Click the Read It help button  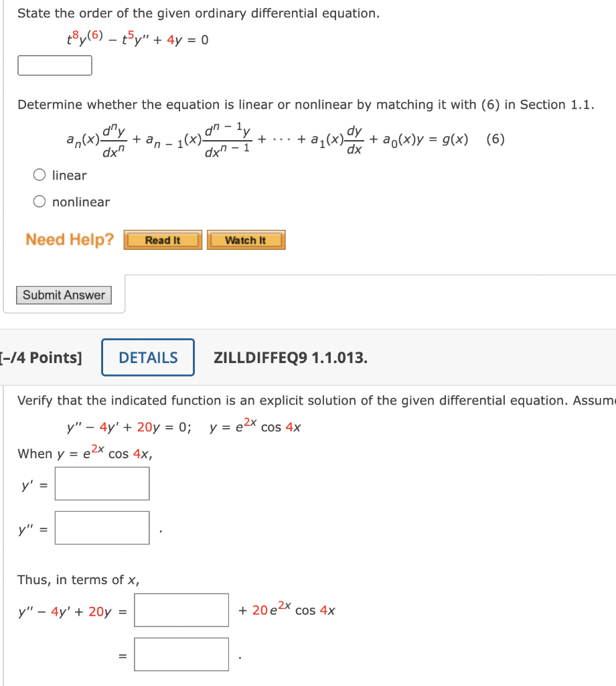(x=162, y=239)
